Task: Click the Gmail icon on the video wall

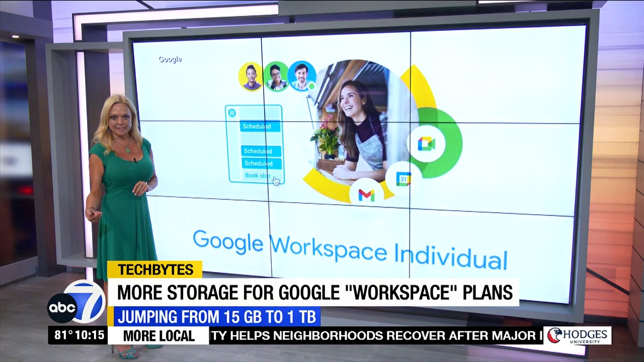Action: (366, 195)
